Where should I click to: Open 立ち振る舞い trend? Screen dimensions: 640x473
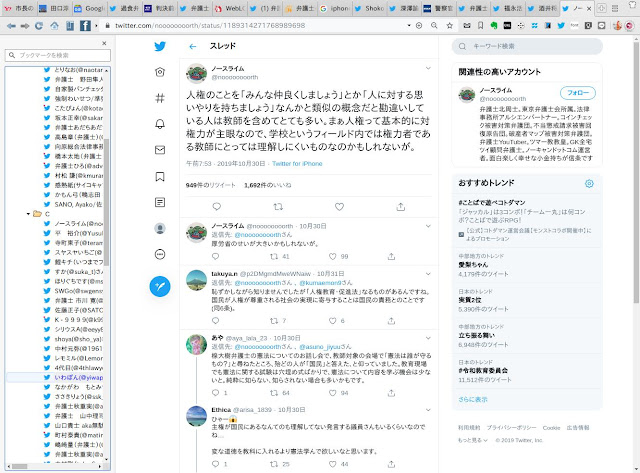pos(476,335)
